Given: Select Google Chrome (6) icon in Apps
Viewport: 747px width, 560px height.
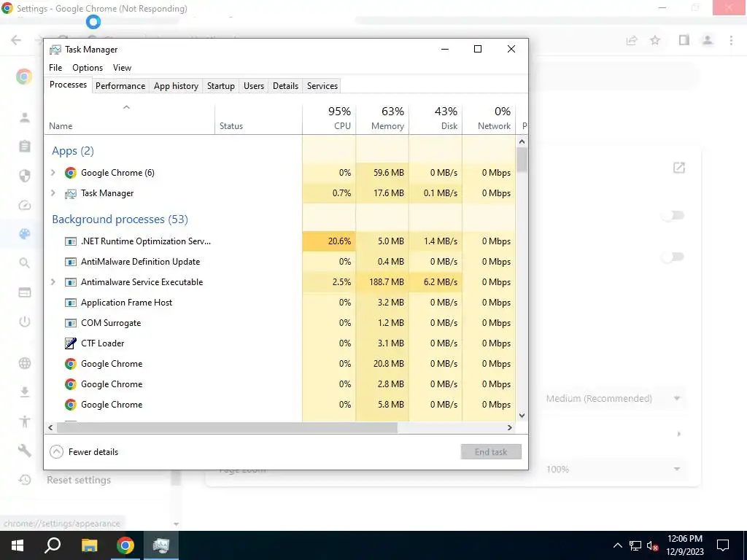Looking at the screenshot, I should 71,172.
